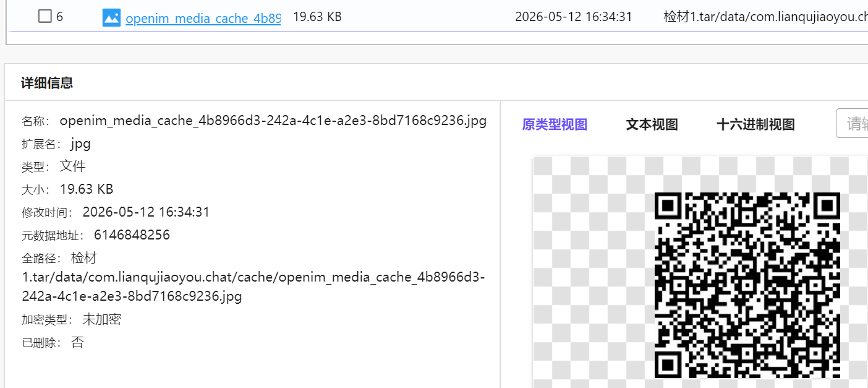Select the 加密类型 value 未加密
Screen dimensions: 868x388
pyautogui.click(x=101, y=319)
